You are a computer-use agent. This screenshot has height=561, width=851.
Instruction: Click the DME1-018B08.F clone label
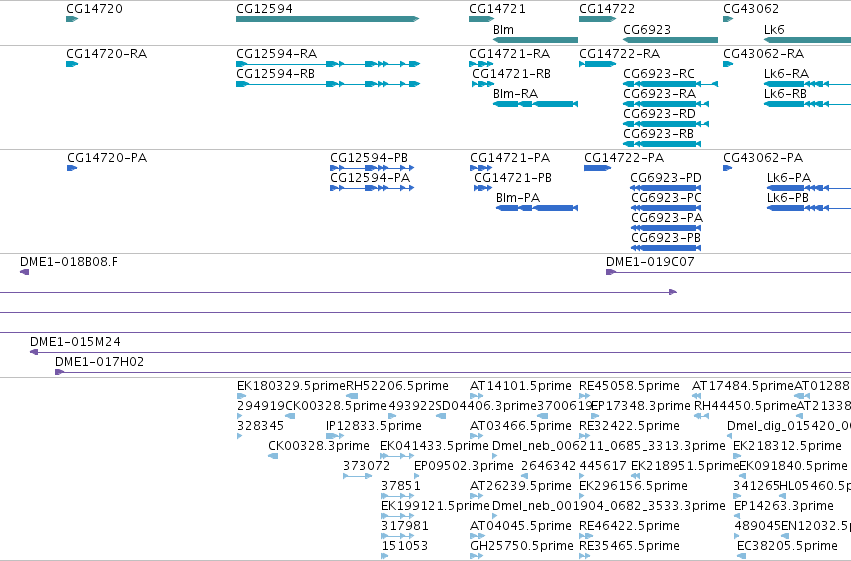point(69,262)
